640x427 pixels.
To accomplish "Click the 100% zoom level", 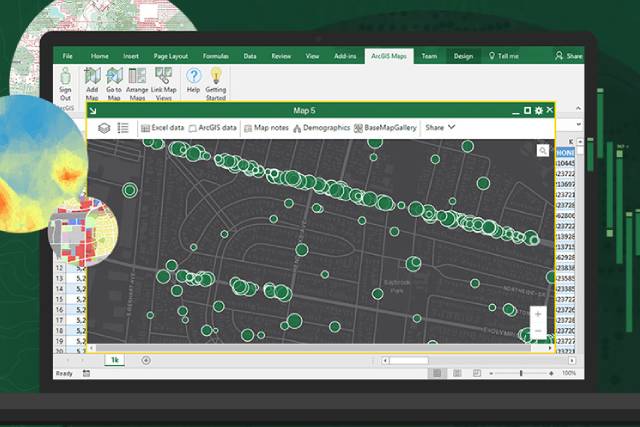I will [x=569, y=373].
